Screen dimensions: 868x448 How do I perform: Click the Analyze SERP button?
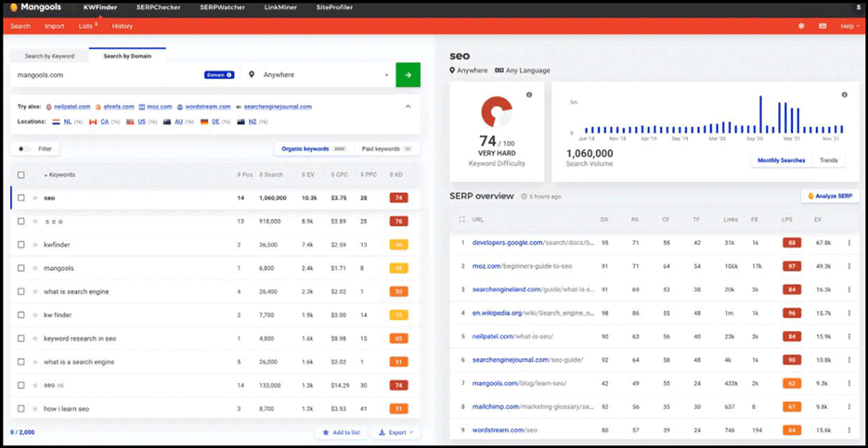[829, 197]
